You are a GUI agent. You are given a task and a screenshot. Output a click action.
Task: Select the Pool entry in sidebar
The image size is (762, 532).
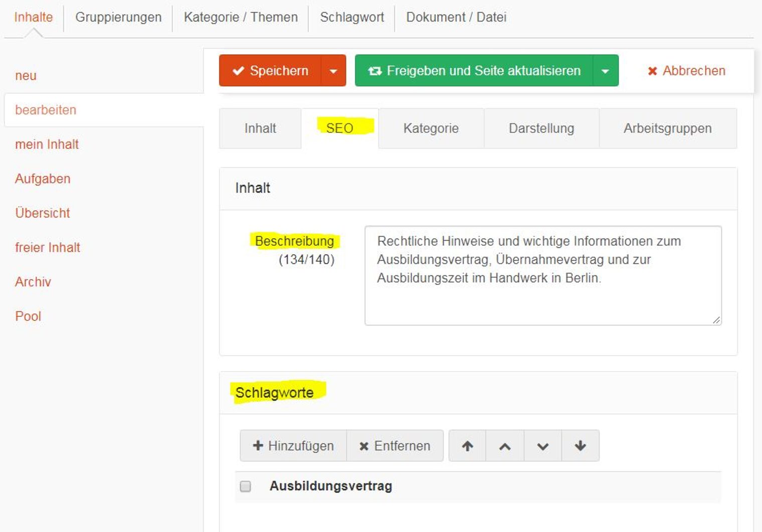28,316
